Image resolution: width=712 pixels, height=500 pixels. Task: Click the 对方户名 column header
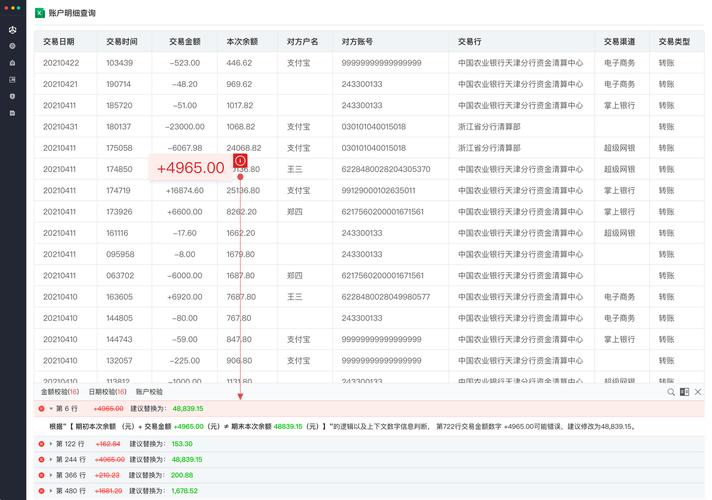pyautogui.click(x=302, y=41)
